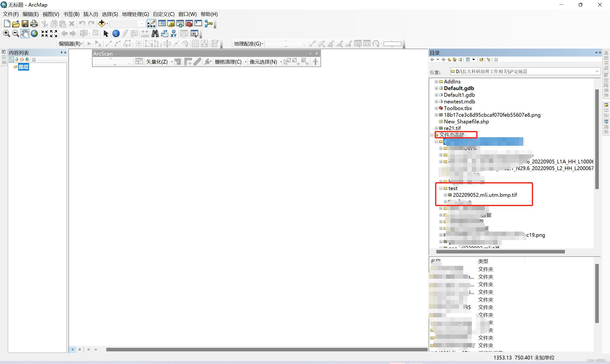Viewport: 610px width, 364px height.
Task: Open the ArcToolbox window icon
Action: click(189, 24)
